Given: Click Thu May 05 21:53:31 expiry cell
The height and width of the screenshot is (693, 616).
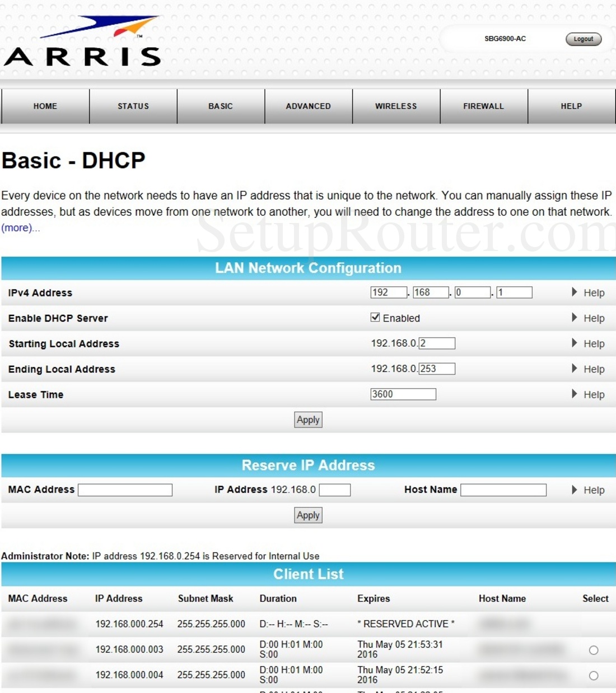Looking at the screenshot, I should (x=400, y=649).
